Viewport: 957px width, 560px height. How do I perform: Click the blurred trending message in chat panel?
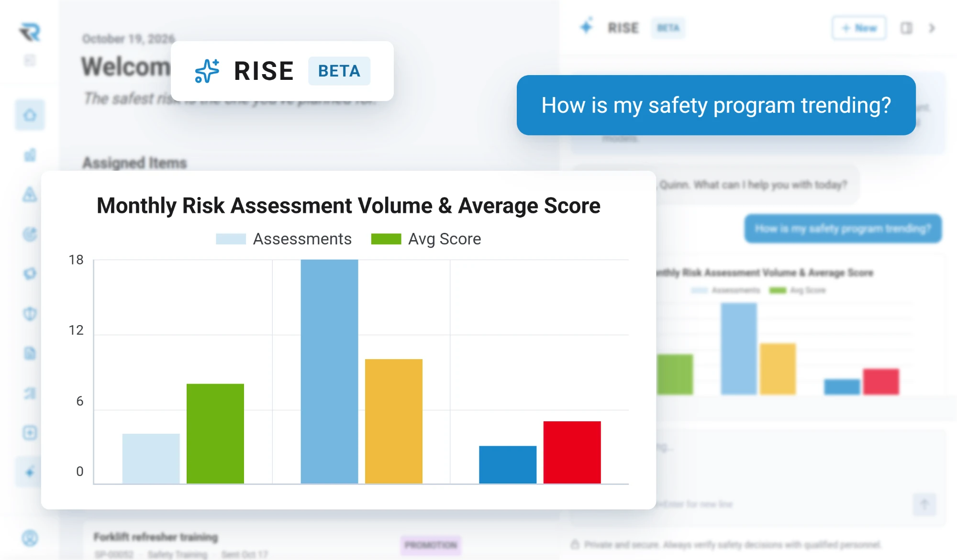pyautogui.click(x=843, y=229)
